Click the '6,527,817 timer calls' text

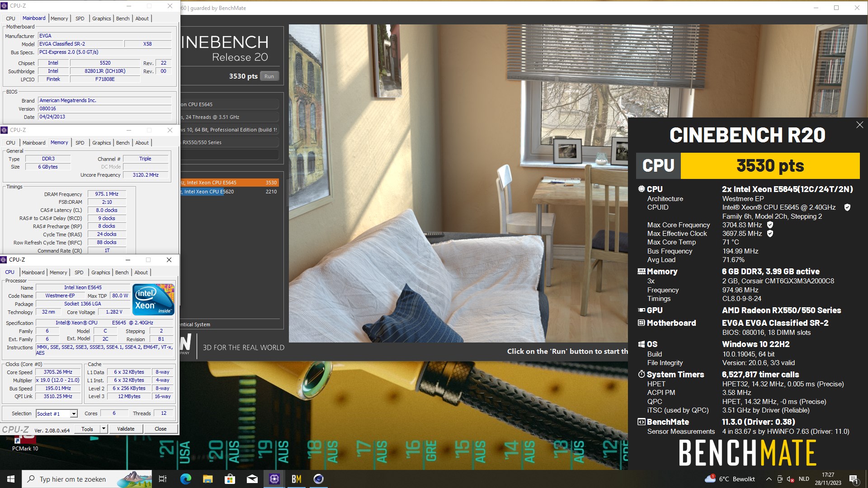(760, 374)
